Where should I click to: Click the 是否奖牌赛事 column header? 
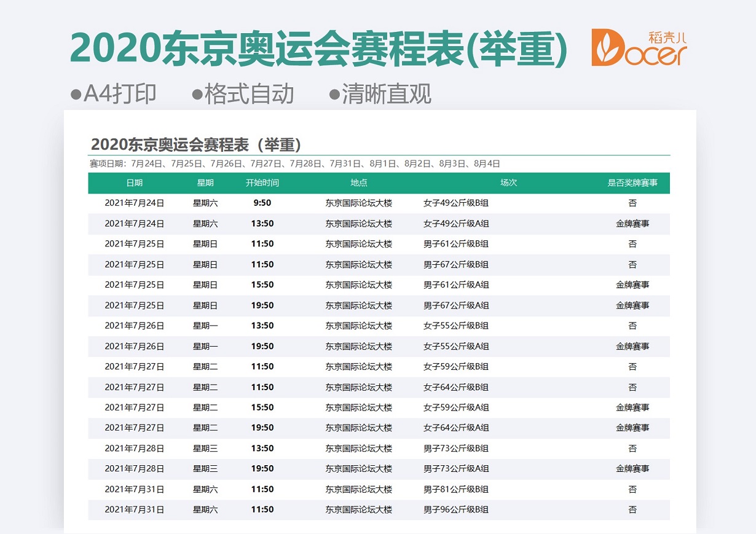coord(632,183)
